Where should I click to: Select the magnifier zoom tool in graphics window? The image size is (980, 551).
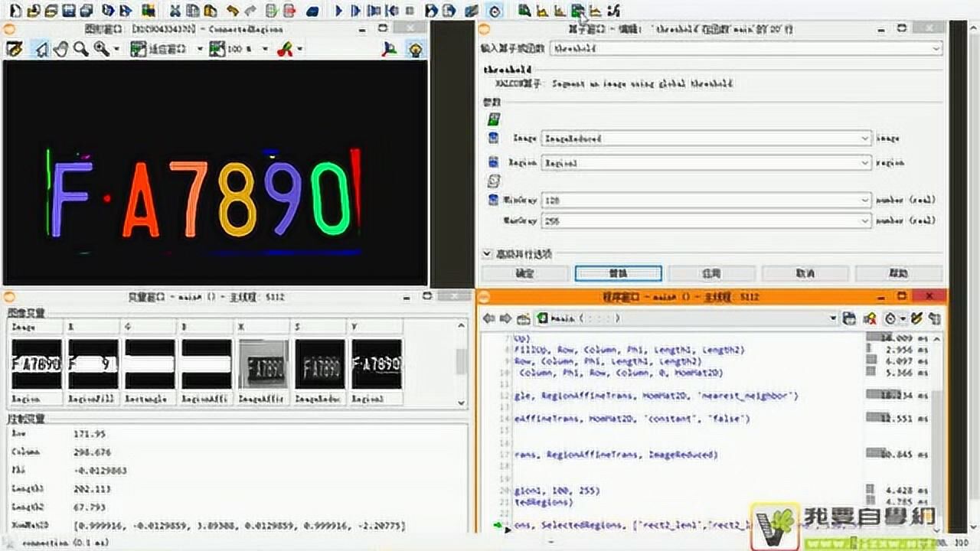click(x=80, y=49)
